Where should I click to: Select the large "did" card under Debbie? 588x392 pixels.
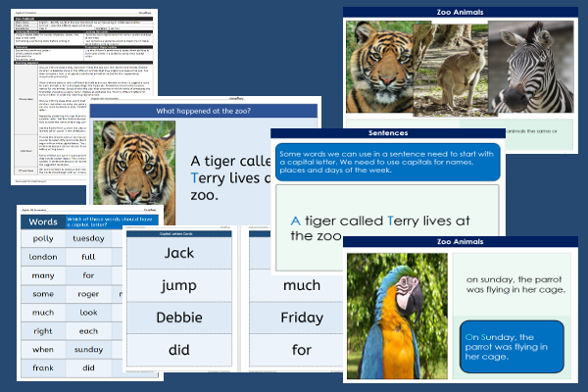[x=179, y=350]
